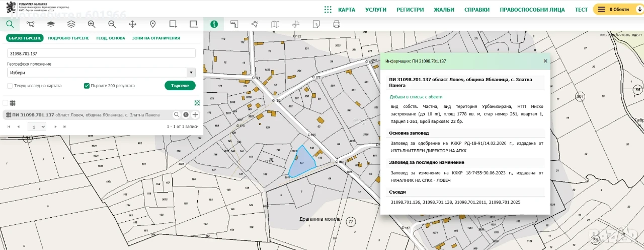This screenshot has width=644, height=250.
Task: Open the folded map icon tool
Action: pyautogui.click(x=275, y=24)
